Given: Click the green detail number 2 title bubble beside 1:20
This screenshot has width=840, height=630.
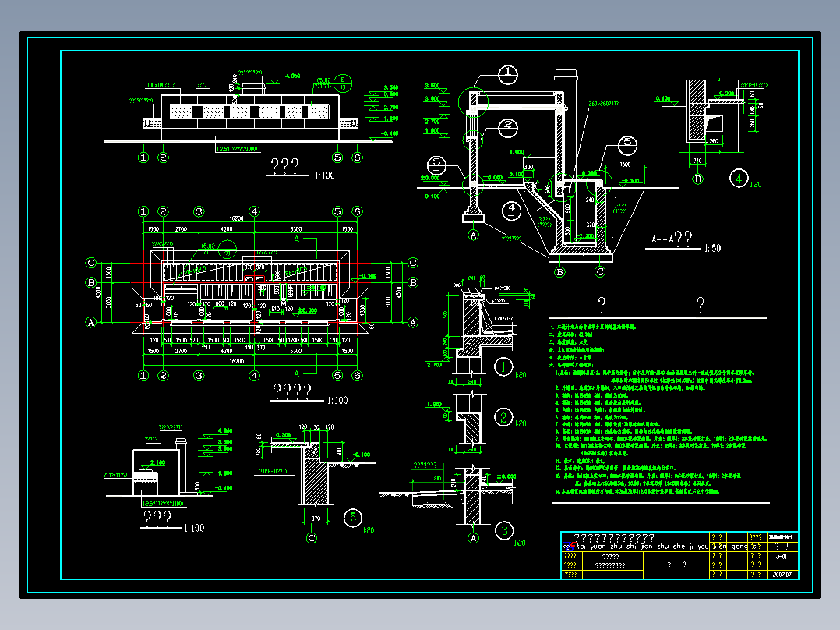Looking at the screenshot, I should click(x=503, y=417).
